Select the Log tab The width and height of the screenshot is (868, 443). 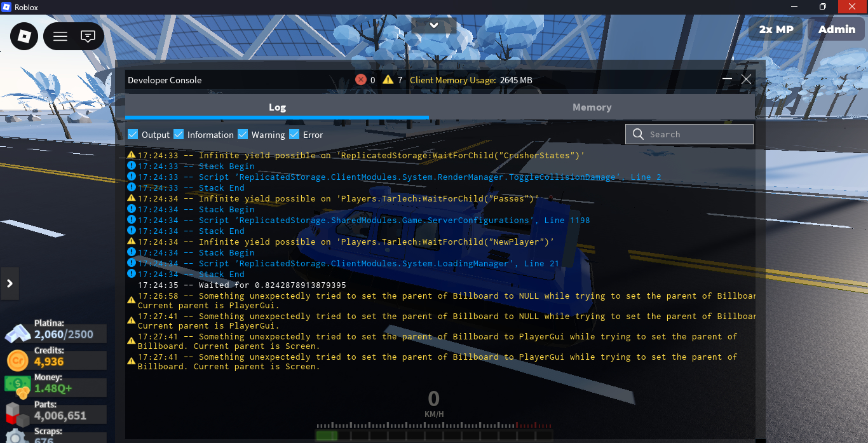pos(277,107)
